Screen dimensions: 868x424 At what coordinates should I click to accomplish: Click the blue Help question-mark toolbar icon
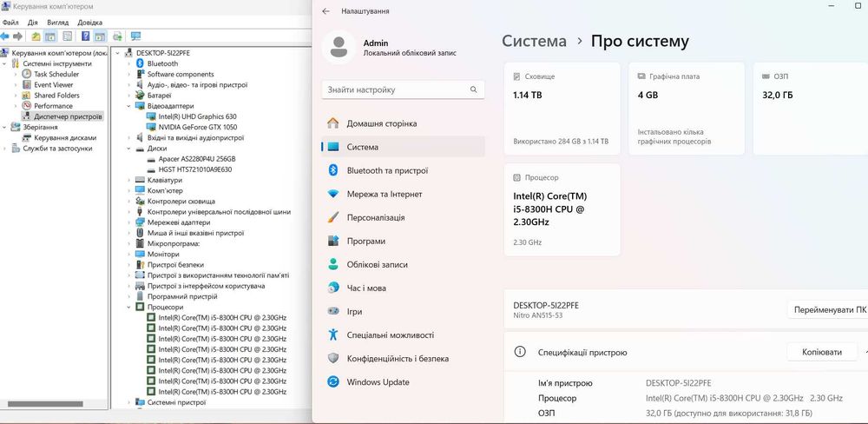click(x=85, y=36)
